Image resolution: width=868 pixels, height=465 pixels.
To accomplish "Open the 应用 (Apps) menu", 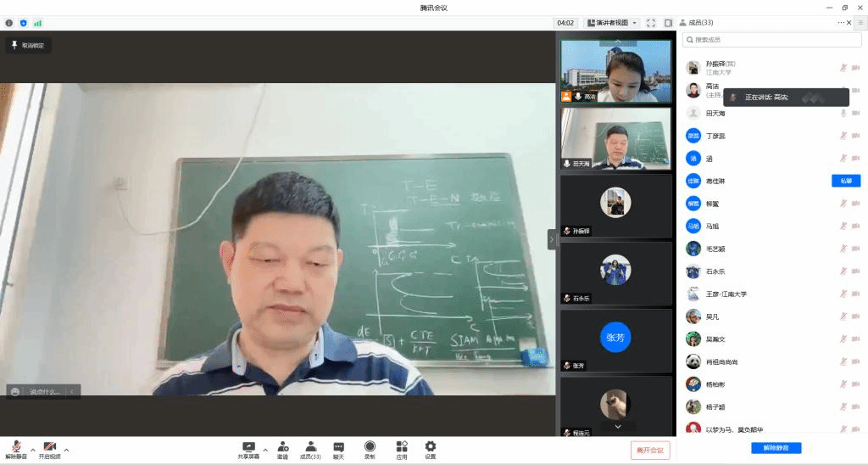I will point(401,449).
